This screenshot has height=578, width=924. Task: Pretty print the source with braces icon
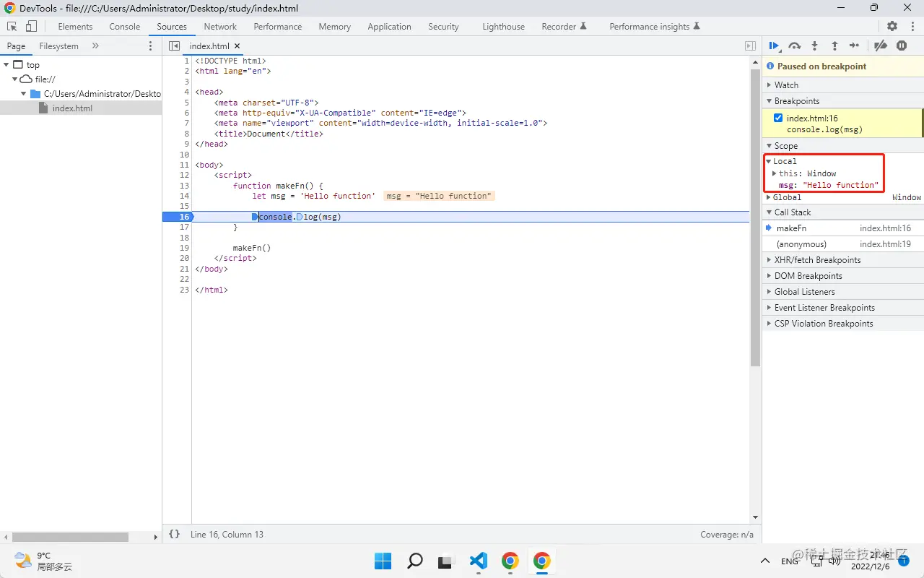174,534
